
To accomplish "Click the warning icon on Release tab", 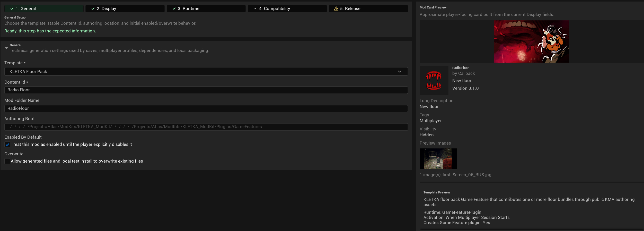I will pyautogui.click(x=336, y=8).
